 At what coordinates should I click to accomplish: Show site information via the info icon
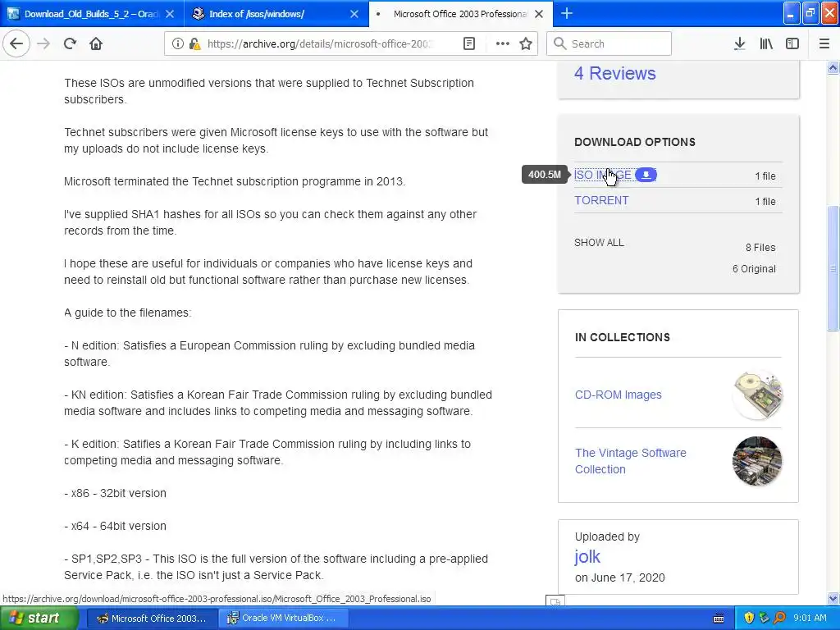coord(178,44)
